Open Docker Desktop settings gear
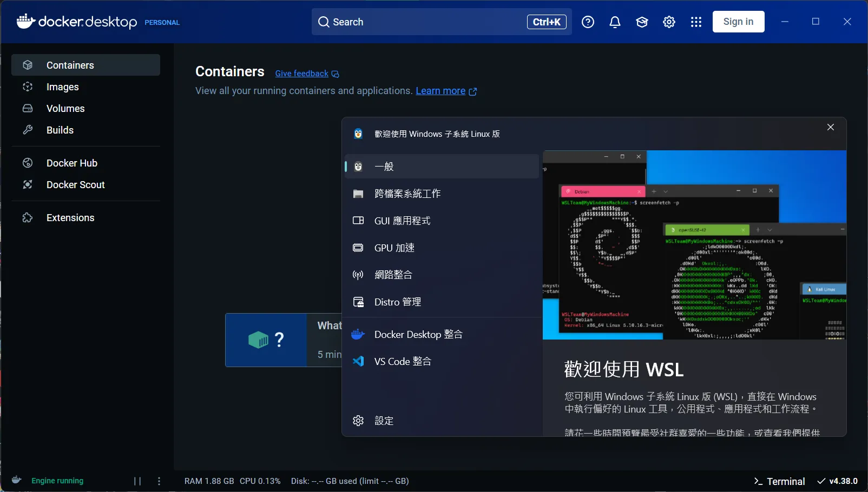Image resolution: width=868 pixels, height=492 pixels. (669, 22)
